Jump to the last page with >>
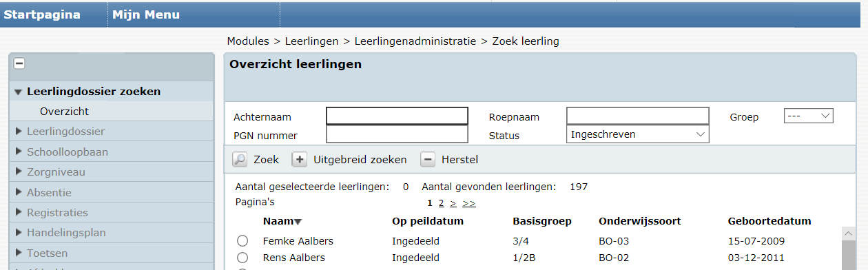This screenshot has width=868, height=270. (x=468, y=203)
